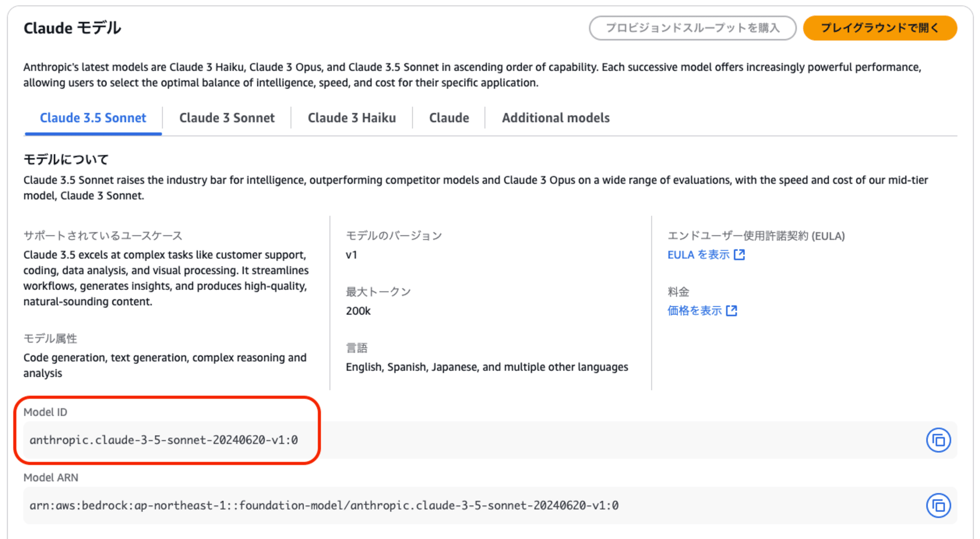
Task: Select the plain Claude tab
Action: pos(449,118)
